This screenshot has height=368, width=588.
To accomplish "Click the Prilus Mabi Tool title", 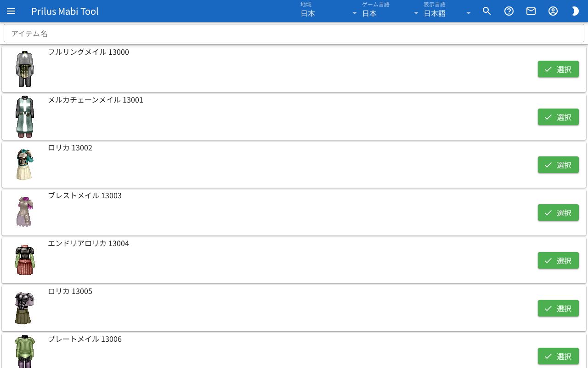I will pos(65,11).
